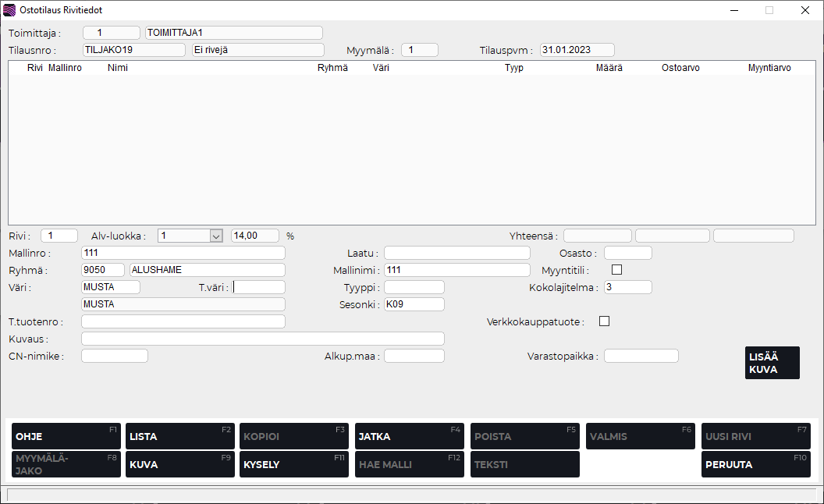824x504 pixels.
Task: Click the Ostoarvo column header
Action: click(x=680, y=68)
